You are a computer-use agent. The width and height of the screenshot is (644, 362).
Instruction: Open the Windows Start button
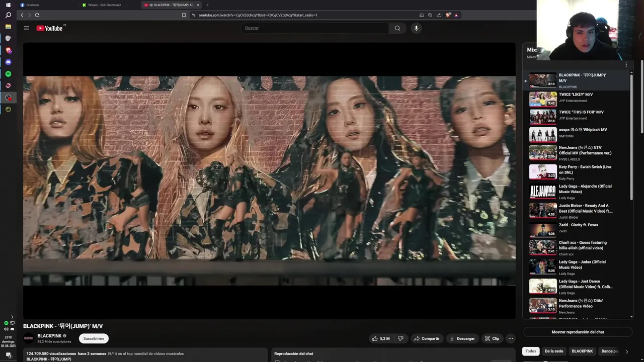[8, 5]
